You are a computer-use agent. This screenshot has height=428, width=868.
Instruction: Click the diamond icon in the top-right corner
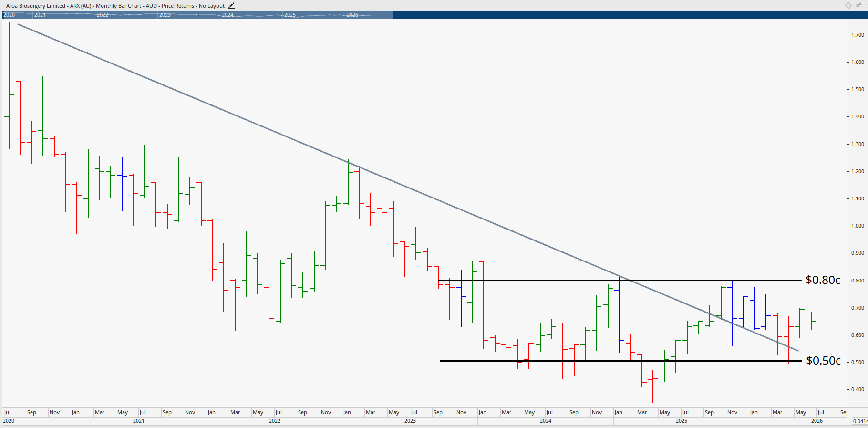(x=848, y=5)
